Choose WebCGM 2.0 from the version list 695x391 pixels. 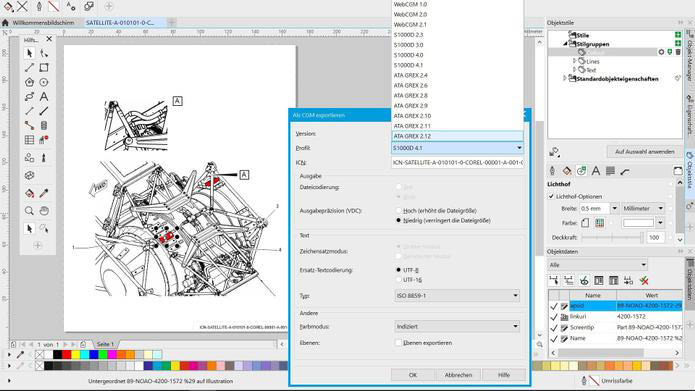[x=457, y=14]
